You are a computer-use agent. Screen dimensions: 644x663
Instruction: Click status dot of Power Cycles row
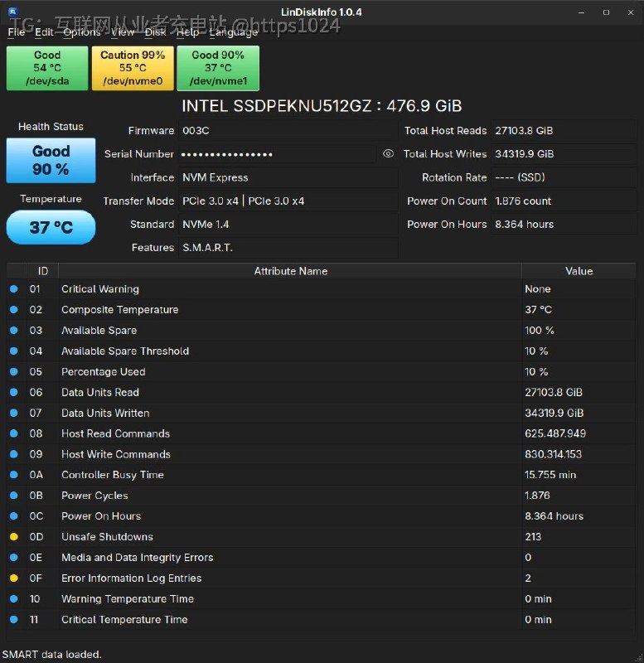(x=14, y=495)
